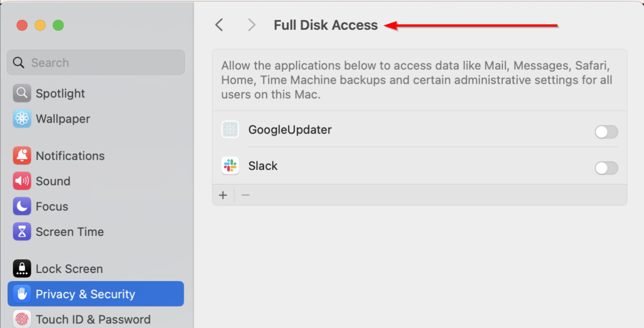Screen dimensions: 644x328
Task: Click the forward chevron navigation arrow
Action: (252, 25)
